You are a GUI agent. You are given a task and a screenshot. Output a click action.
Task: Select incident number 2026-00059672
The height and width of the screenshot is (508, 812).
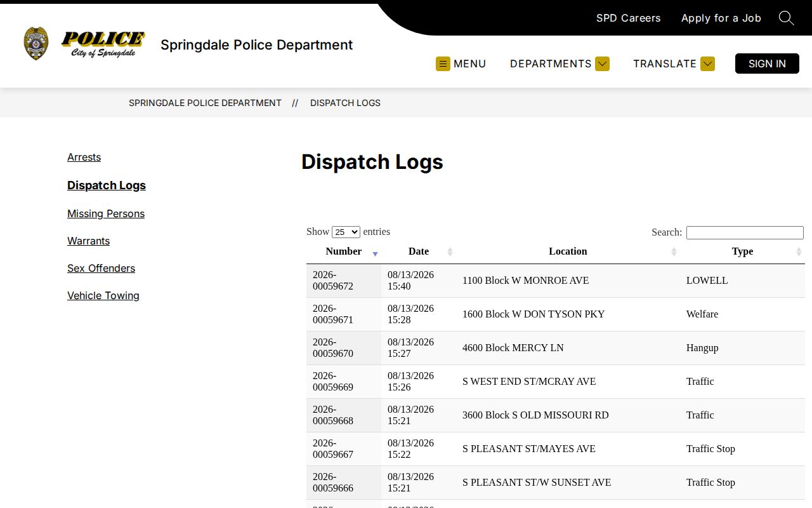pos(333,281)
